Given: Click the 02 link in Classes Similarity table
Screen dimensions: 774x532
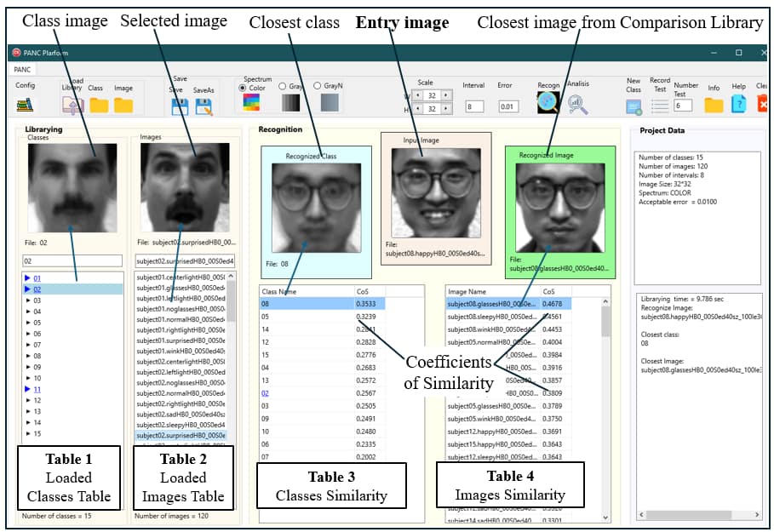Looking at the screenshot, I should [x=265, y=393].
